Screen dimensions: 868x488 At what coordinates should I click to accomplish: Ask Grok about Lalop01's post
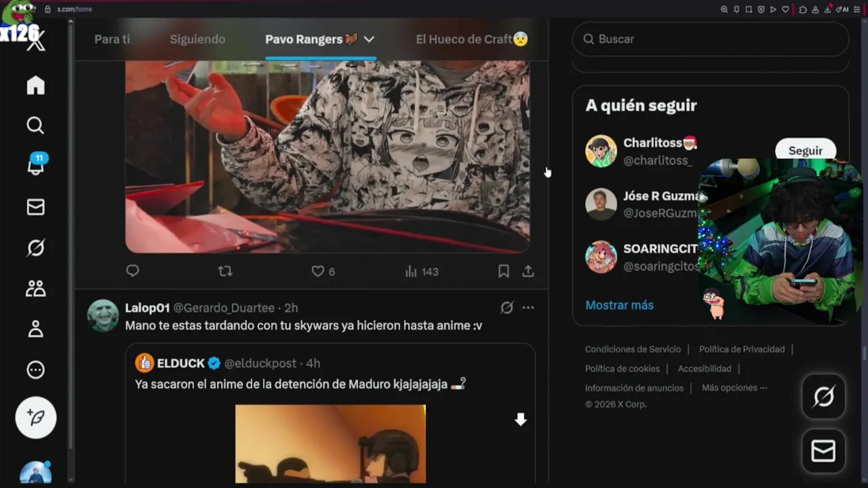507,308
